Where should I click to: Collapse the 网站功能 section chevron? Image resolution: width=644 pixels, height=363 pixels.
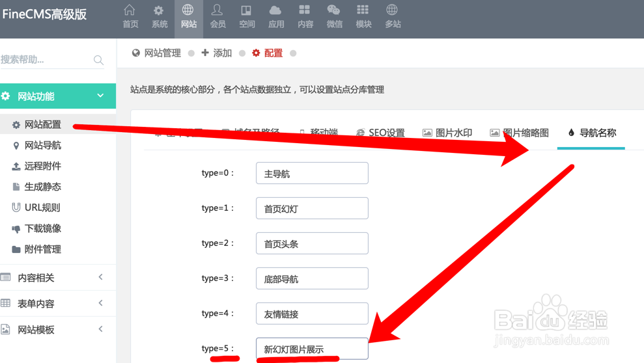100,96
